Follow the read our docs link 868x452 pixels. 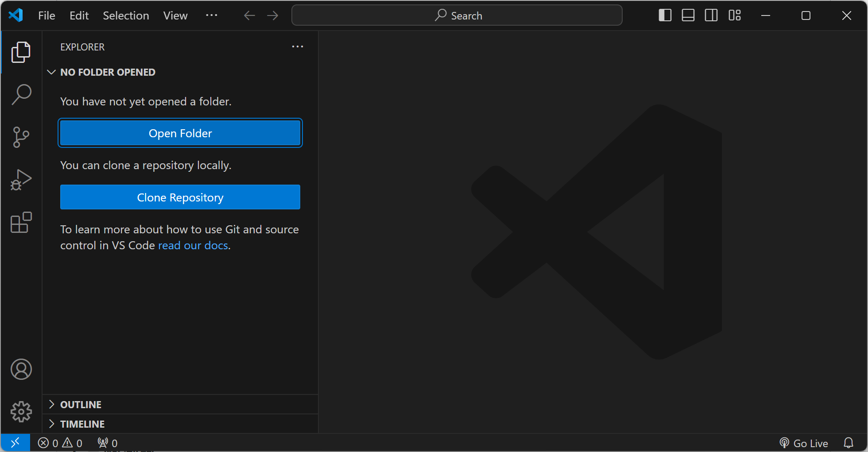(193, 245)
